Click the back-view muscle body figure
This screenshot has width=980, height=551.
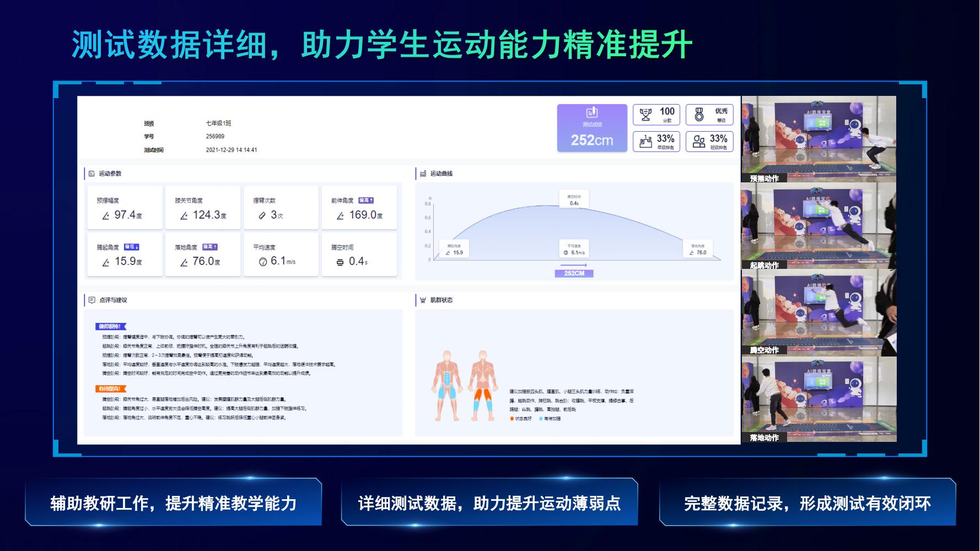[x=482, y=386]
